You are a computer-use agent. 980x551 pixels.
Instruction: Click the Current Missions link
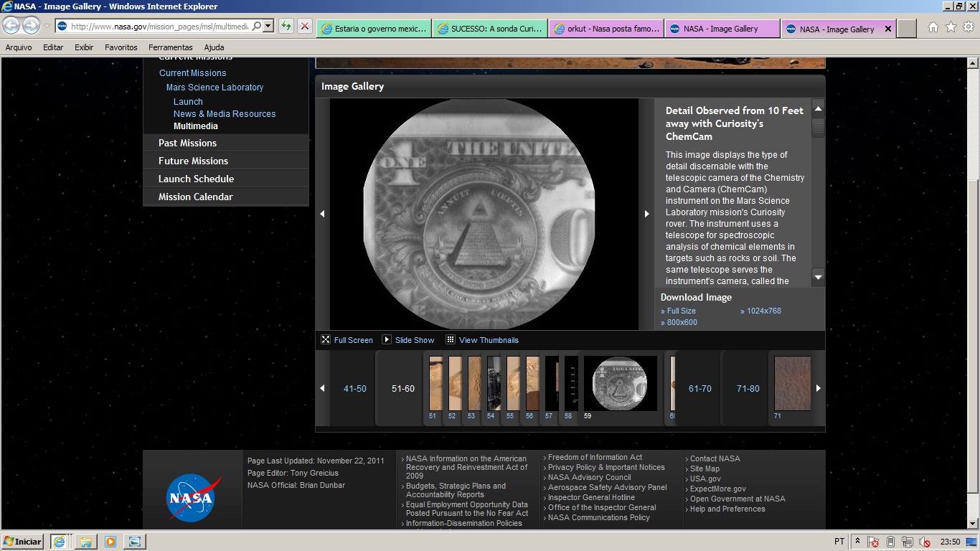coord(192,73)
